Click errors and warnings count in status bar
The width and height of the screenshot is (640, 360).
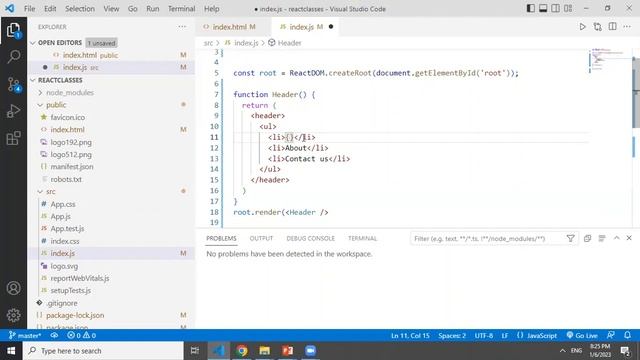82,336
